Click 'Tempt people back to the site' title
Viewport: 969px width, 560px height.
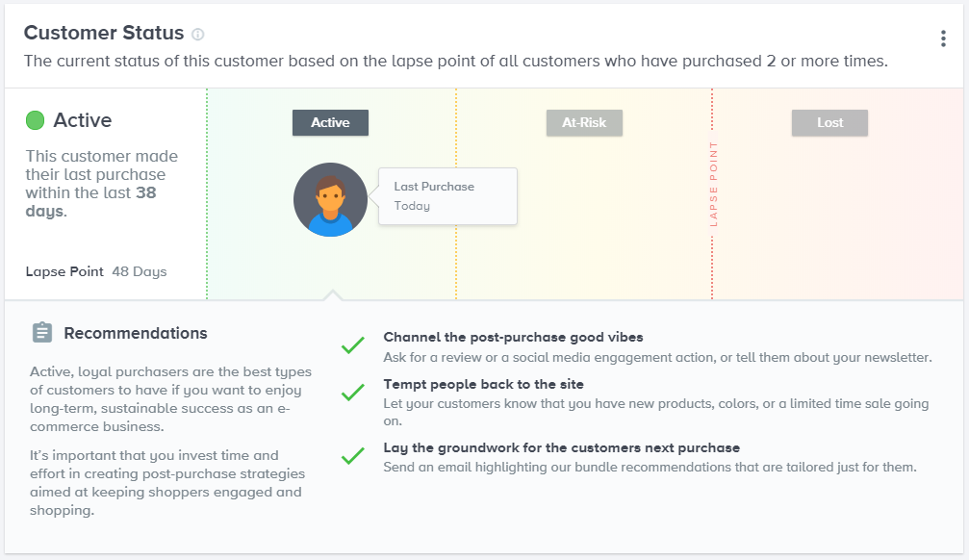[483, 384]
